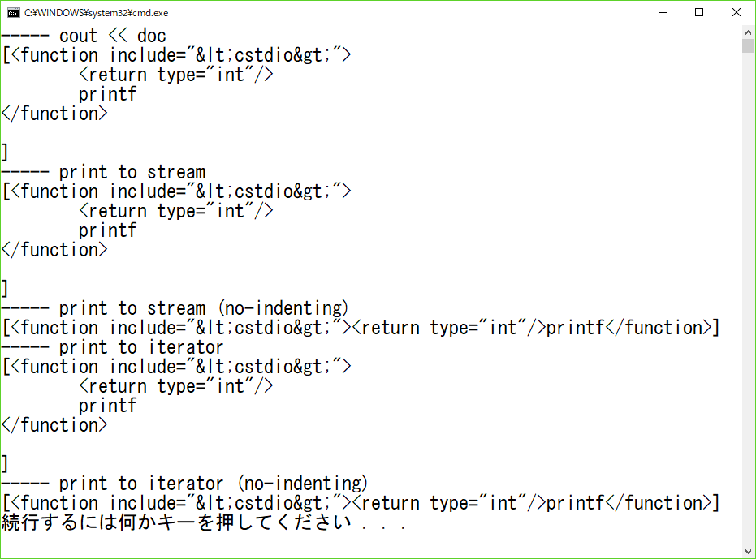The width and height of the screenshot is (756, 559).
Task: Click the vertical scrollbar thumb
Action: pyautogui.click(x=748, y=45)
